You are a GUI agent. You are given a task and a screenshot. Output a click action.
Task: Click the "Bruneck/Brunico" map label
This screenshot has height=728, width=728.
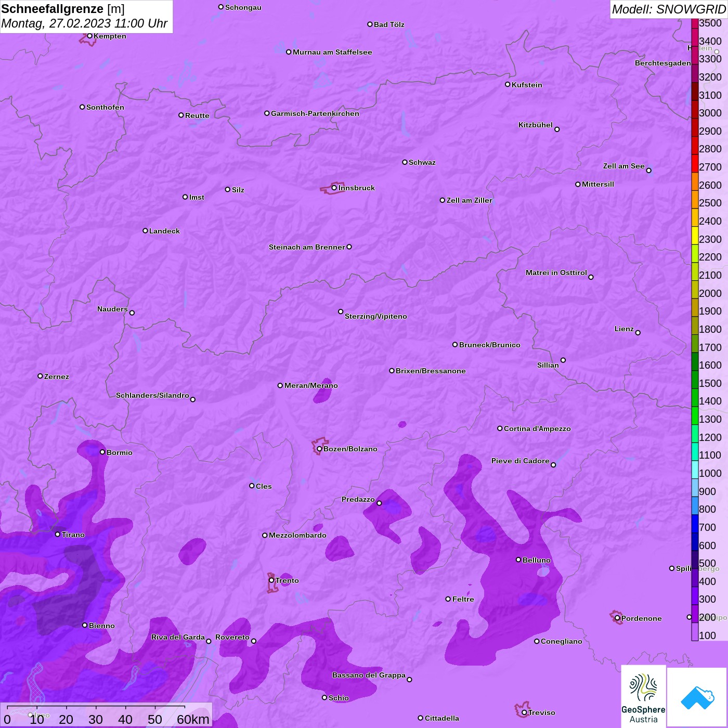click(x=490, y=345)
